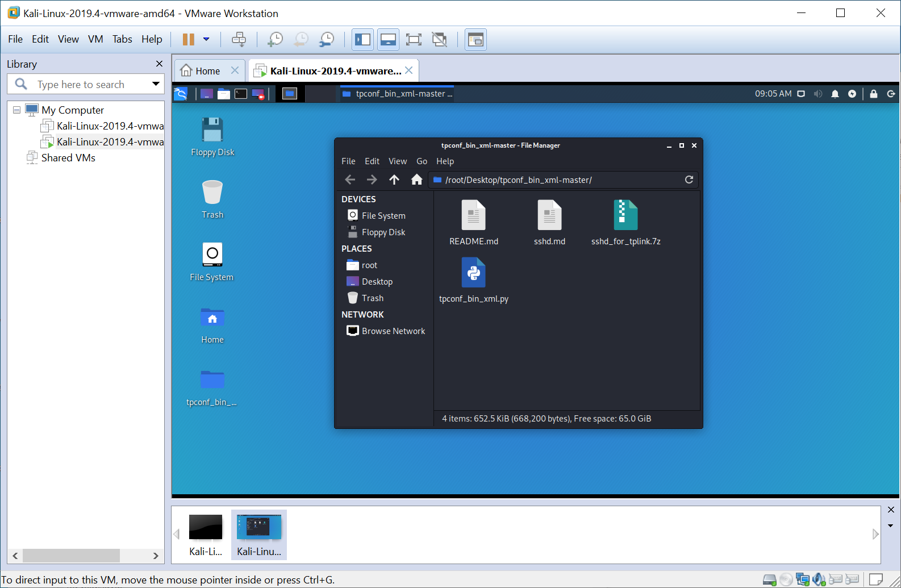This screenshot has height=588, width=901.
Task: Close the Library panel
Action: pyautogui.click(x=159, y=64)
